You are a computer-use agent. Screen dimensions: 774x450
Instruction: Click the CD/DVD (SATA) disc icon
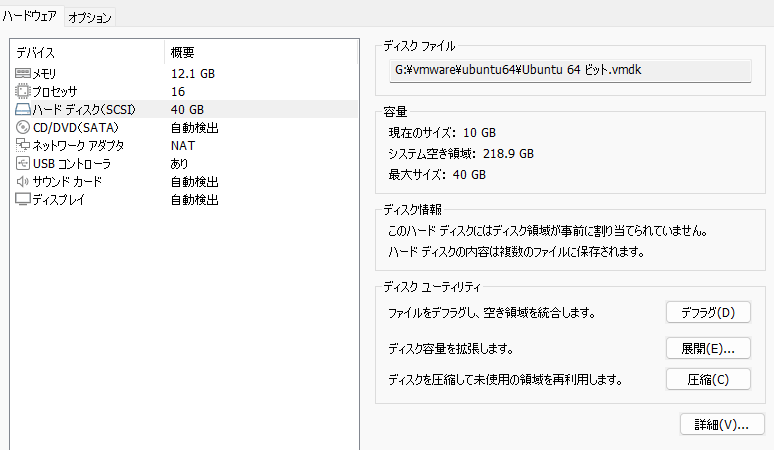(23, 127)
